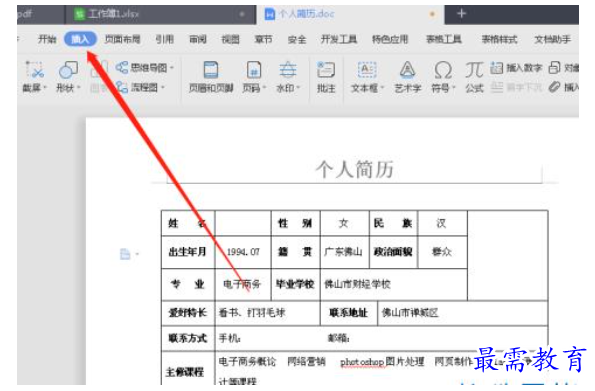The width and height of the screenshot is (595, 391).
Task: Insert a 流程图 flowchart
Action: click(x=140, y=88)
